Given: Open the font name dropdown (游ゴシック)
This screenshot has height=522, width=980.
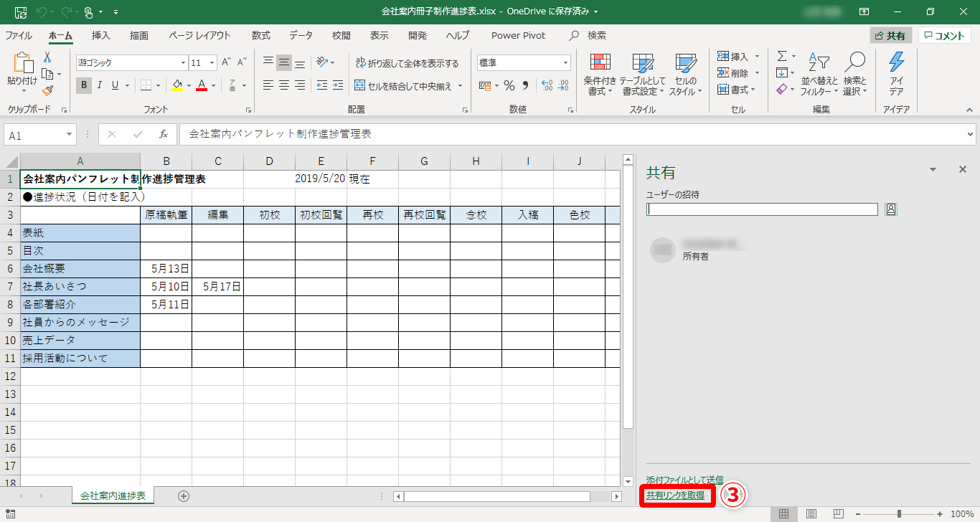Looking at the screenshot, I should (x=182, y=63).
